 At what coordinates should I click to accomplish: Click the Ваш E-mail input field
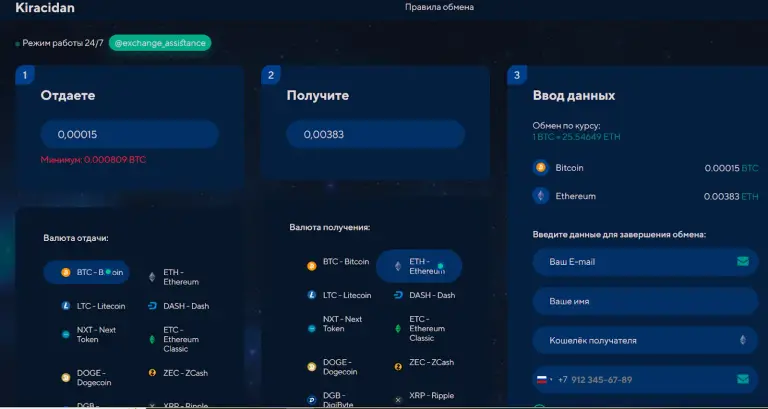pos(646,262)
